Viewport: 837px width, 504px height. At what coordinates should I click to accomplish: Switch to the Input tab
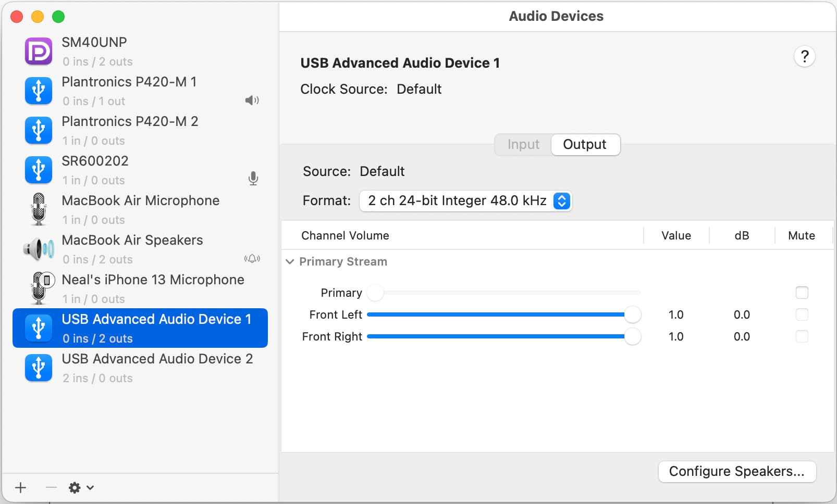tap(523, 144)
